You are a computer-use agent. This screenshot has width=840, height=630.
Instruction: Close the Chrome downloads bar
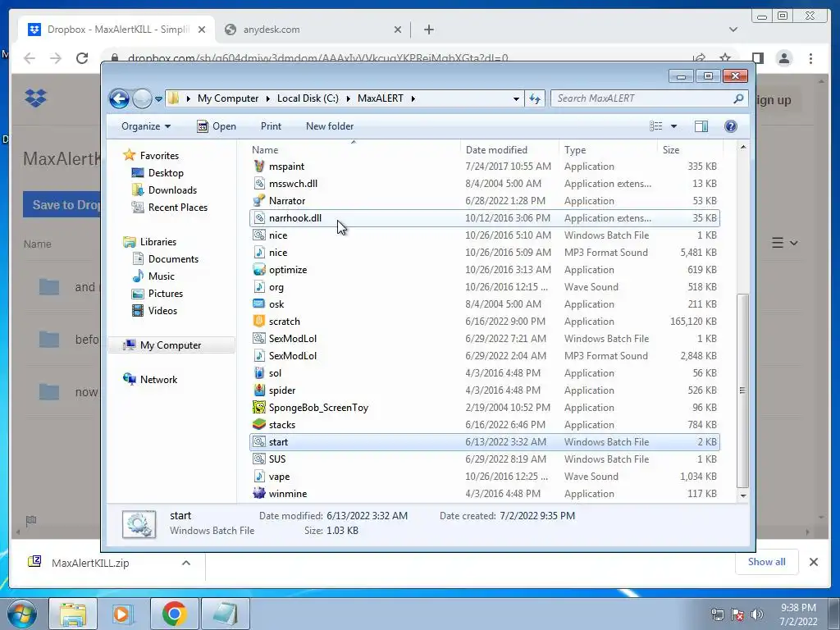813,562
